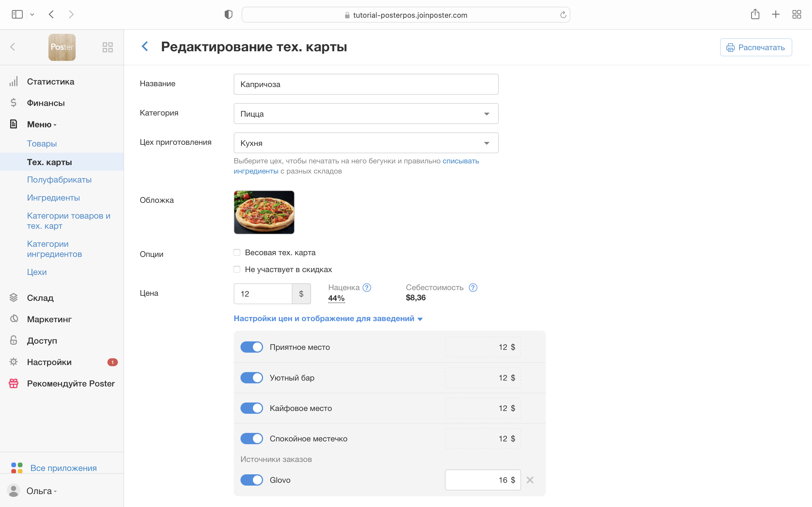Reload the page using the address bar icon
The width and height of the screenshot is (812, 507).
pyautogui.click(x=563, y=15)
